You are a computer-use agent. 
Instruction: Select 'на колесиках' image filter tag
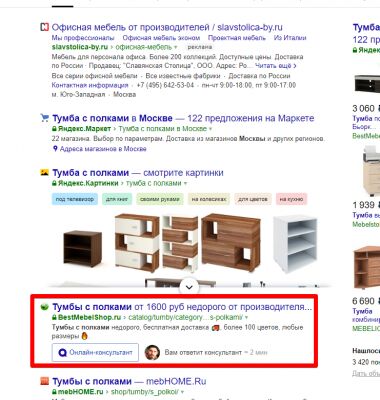(x=209, y=199)
